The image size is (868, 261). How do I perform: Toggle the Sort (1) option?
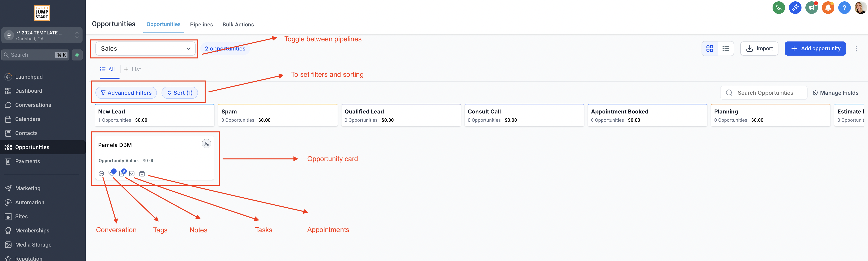click(x=180, y=93)
